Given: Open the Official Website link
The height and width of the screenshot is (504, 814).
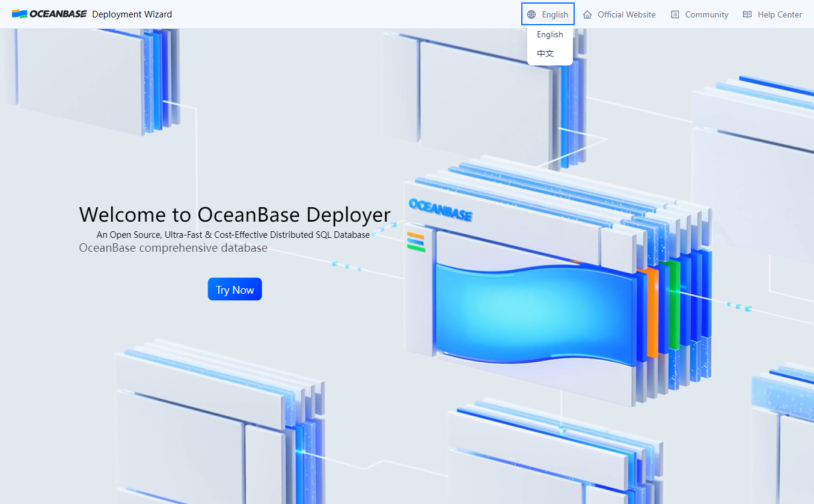Looking at the screenshot, I should (x=626, y=14).
